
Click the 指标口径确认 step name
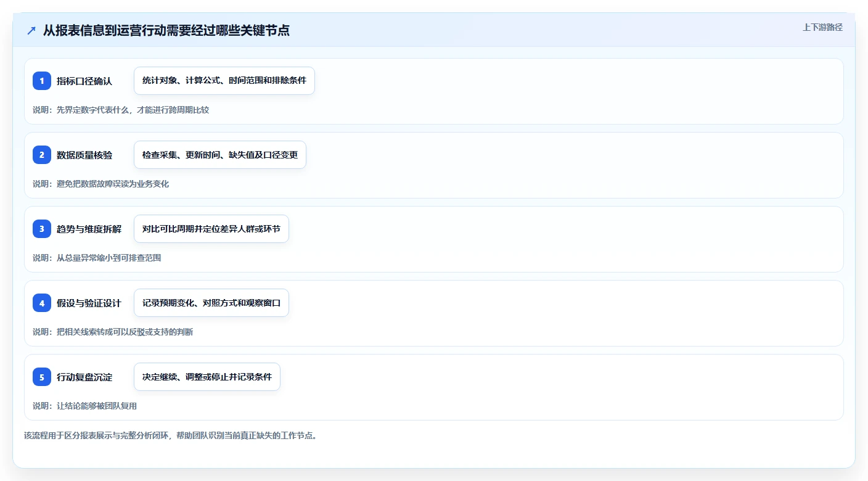coord(84,81)
